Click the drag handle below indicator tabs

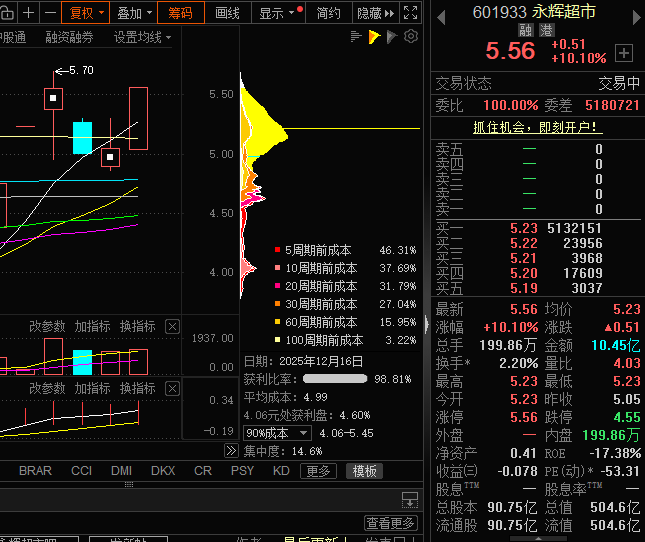click(x=129, y=484)
